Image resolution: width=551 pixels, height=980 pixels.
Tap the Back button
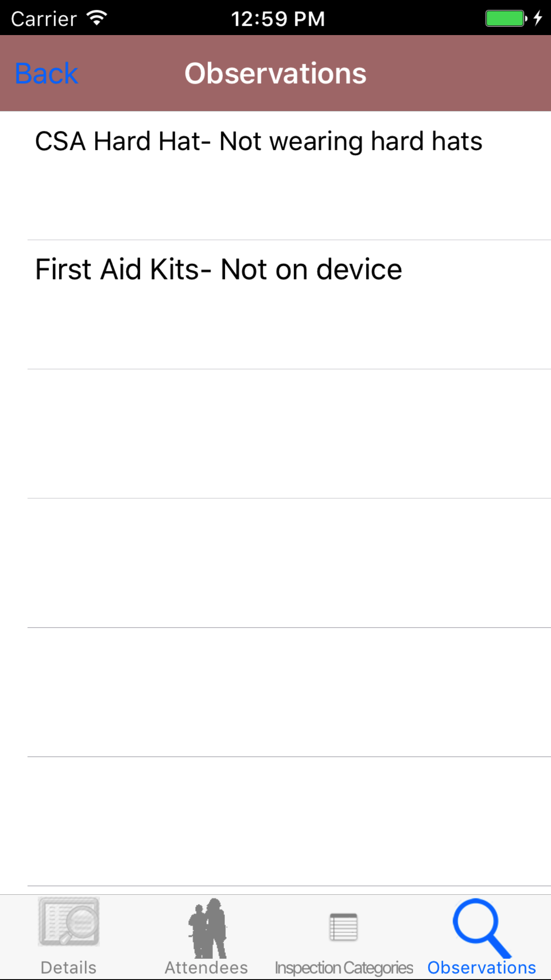[47, 73]
